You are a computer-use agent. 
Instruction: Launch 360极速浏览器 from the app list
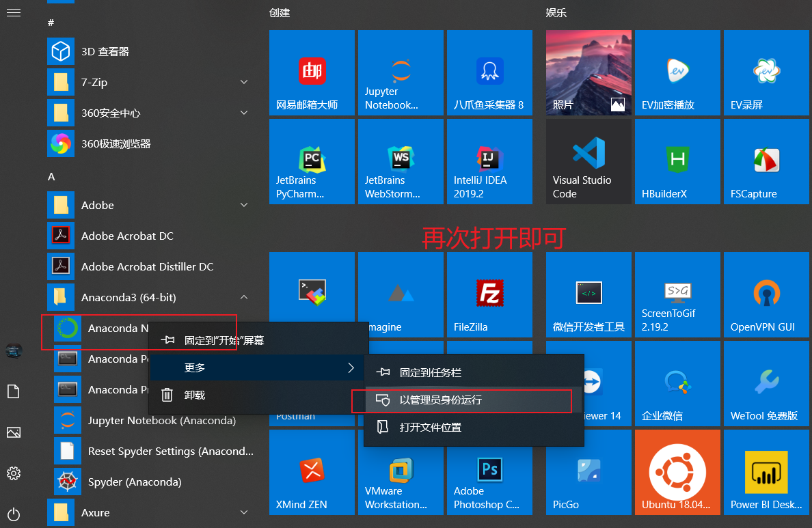coord(150,143)
